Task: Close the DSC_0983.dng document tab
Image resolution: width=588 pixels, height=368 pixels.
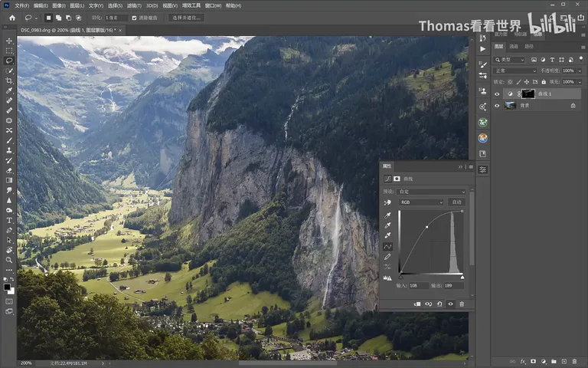Action: pos(120,31)
